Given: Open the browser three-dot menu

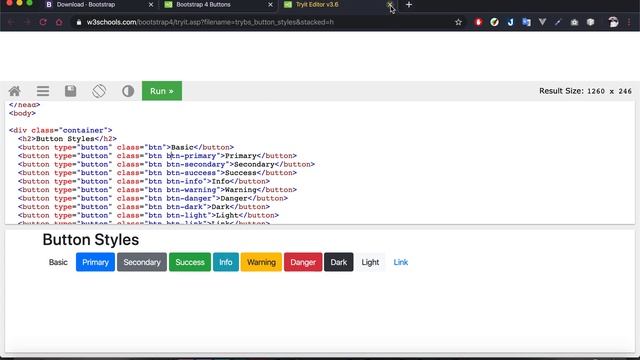Looking at the screenshot, I should [629, 22].
